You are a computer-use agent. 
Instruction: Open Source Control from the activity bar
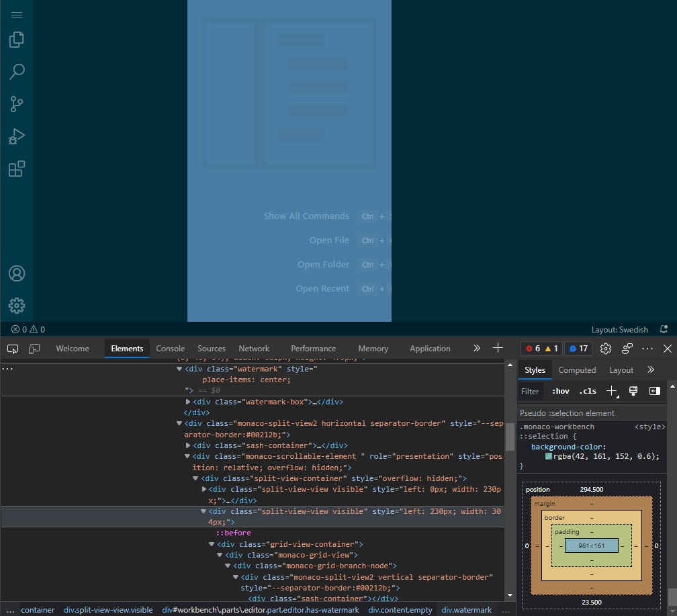tap(16, 103)
